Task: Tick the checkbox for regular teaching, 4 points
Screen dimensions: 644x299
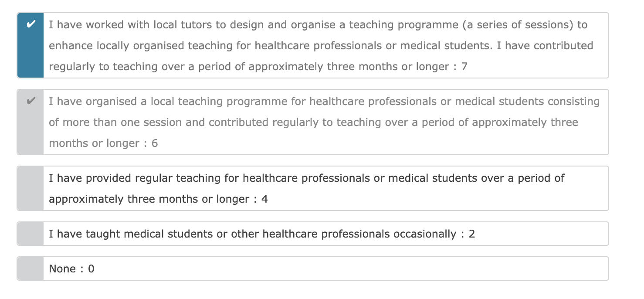Action: tap(31, 188)
